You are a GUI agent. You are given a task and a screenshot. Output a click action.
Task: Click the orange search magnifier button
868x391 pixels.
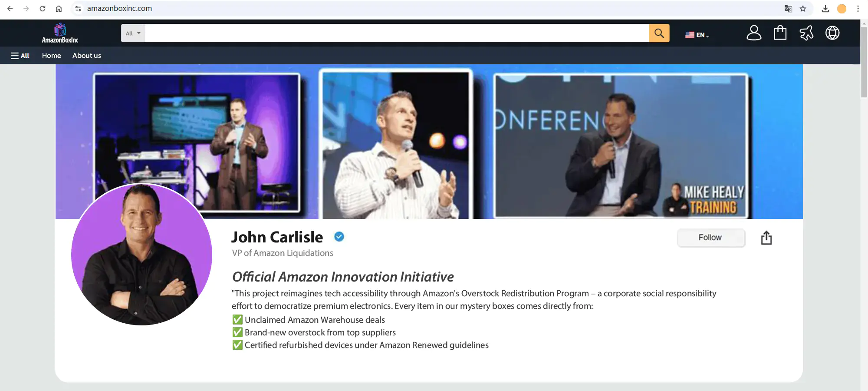(x=659, y=33)
